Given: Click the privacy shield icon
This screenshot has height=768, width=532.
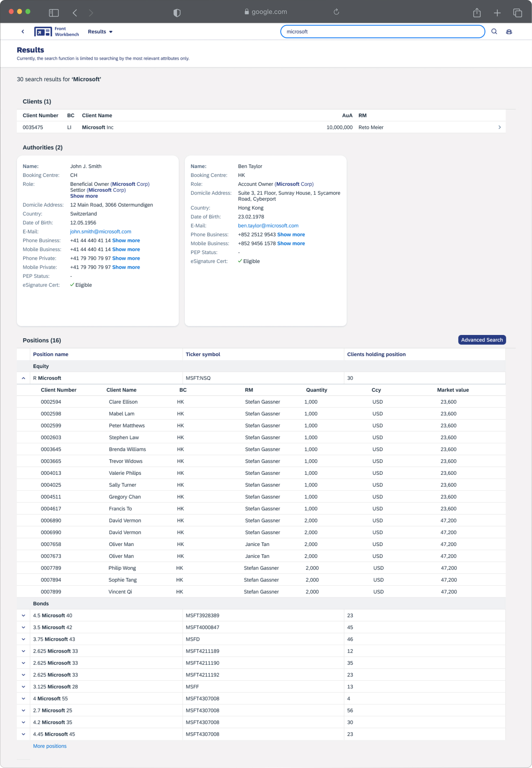Looking at the screenshot, I should 177,13.
